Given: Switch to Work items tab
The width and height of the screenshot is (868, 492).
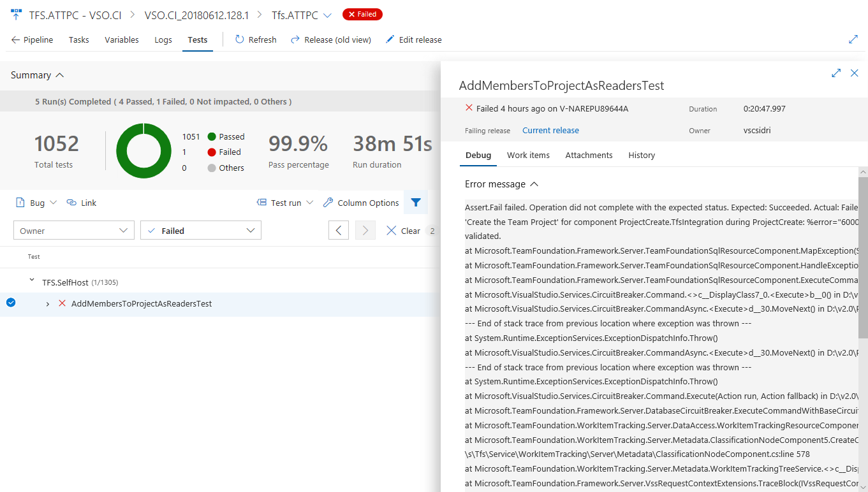Looking at the screenshot, I should click(x=528, y=155).
